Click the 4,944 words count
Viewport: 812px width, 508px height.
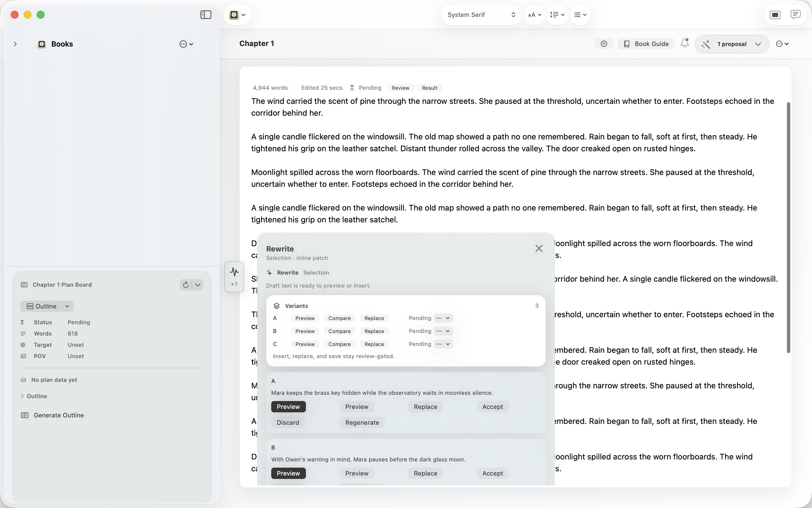(x=270, y=88)
